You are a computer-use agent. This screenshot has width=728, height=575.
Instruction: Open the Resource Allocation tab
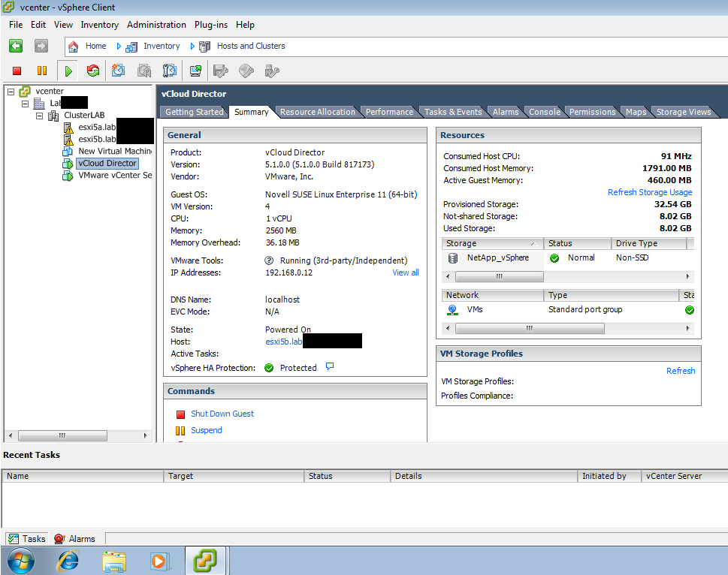pyautogui.click(x=317, y=112)
